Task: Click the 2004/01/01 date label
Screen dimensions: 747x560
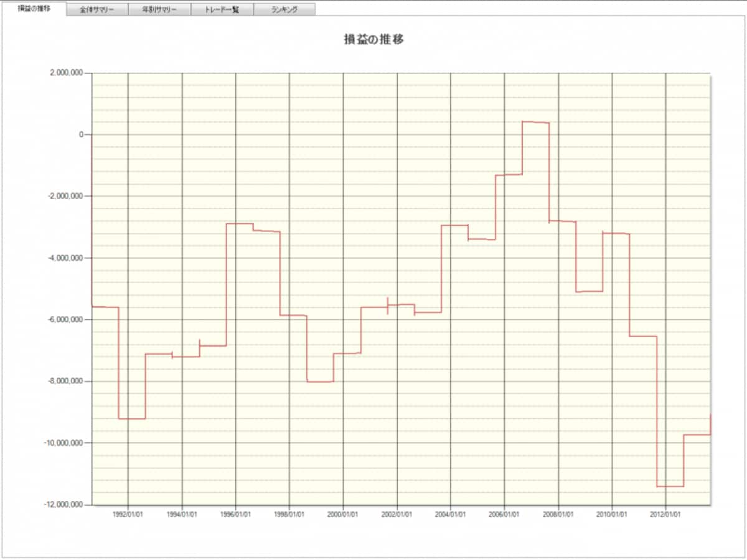Action: (x=451, y=515)
